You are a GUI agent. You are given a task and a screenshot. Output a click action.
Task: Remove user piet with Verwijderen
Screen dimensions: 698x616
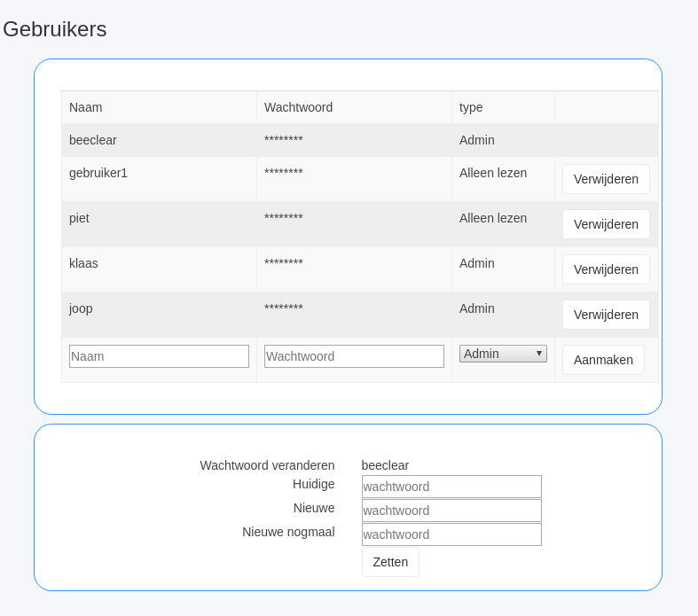[606, 224]
